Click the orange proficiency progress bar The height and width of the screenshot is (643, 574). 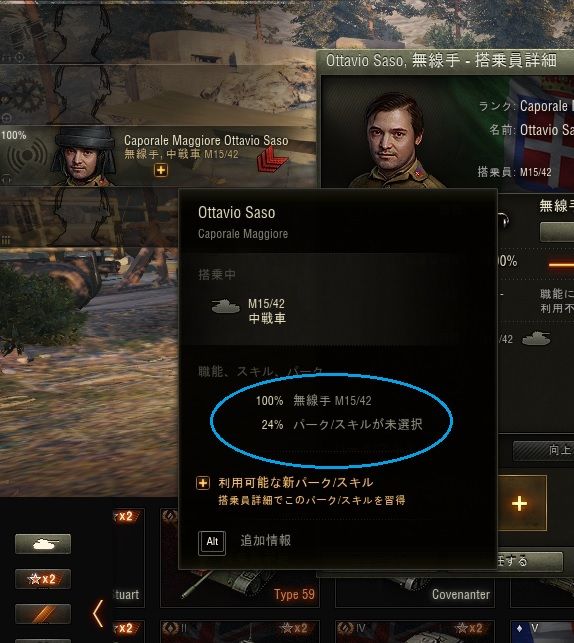point(561,265)
